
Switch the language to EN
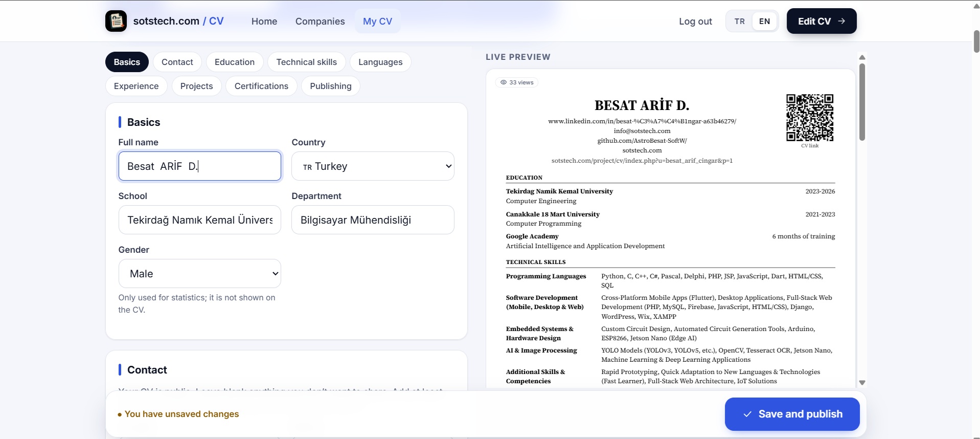tap(764, 21)
